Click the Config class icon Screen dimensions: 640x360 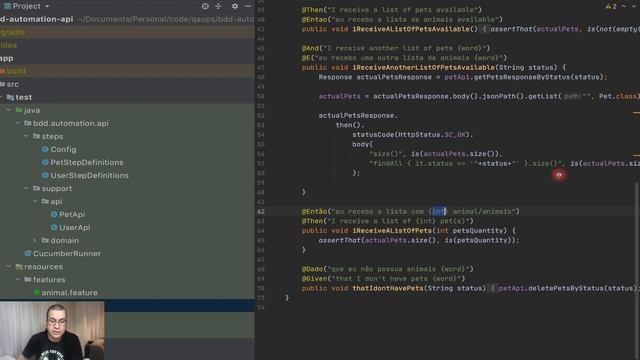(x=45, y=149)
